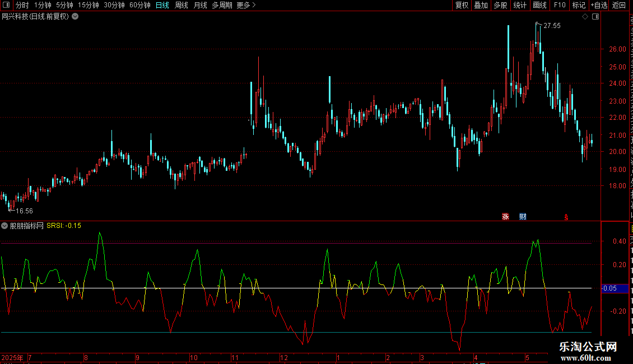Switch to 15分钟 period
Viewport: 633px width, 364px height.
click(x=88, y=5)
